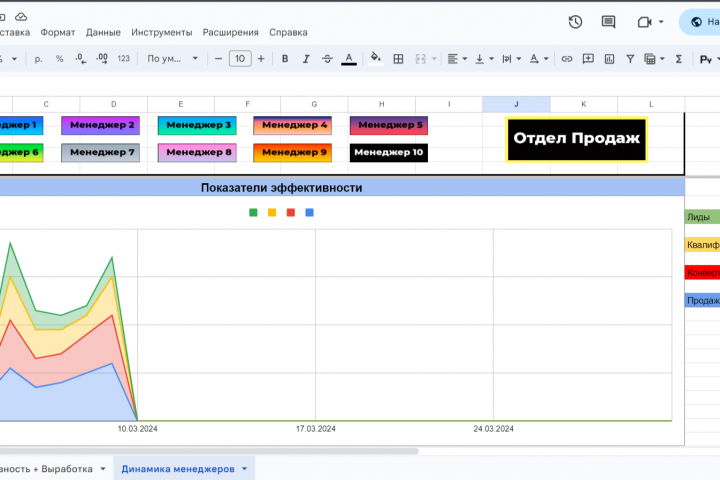This screenshot has height=480, width=720.
Task: Open the Расширения menu
Action: point(230,32)
